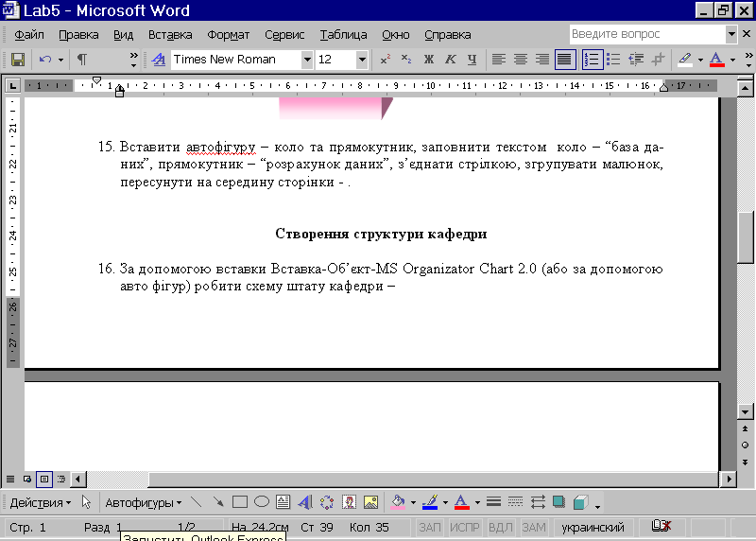This screenshot has width=756, height=541.
Task: Select the Rectangle drawing tool
Action: tap(240, 503)
